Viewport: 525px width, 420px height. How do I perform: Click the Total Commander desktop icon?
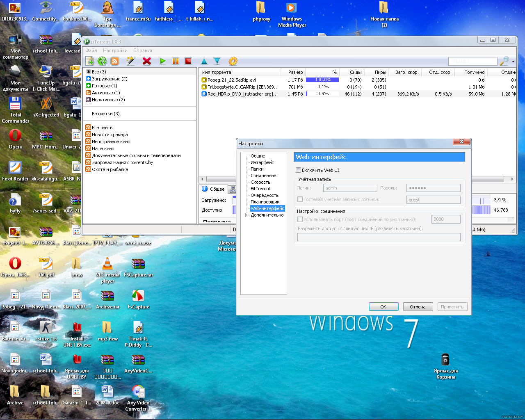coord(15,110)
